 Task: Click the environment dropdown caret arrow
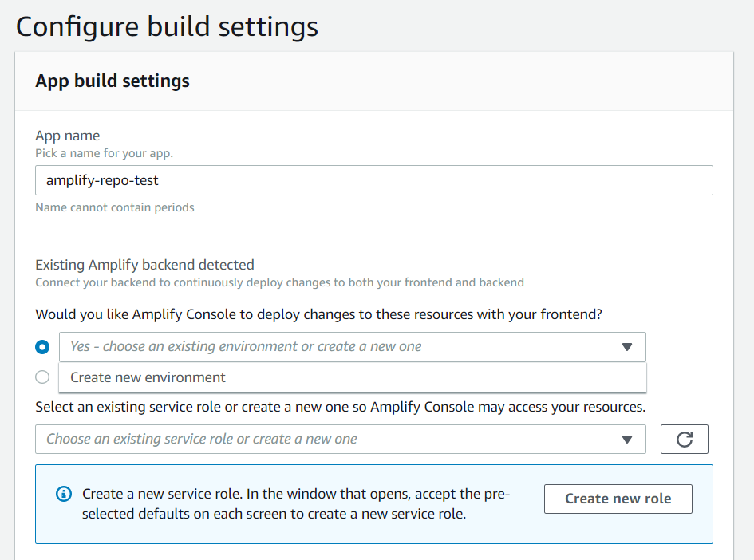coord(627,347)
